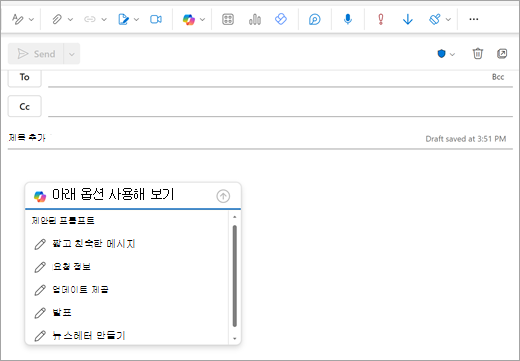Click the Copilot submit arrow button

click(x=223, y=196)
